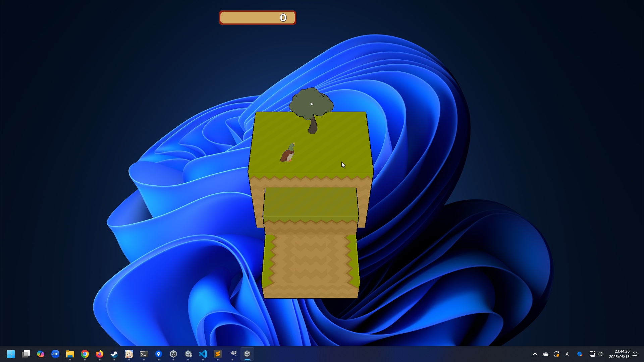Image resolution: width=644 pixels, height=362 pixels.
Task: Switch to Google Chrome in taskbar
Action: 85,354
